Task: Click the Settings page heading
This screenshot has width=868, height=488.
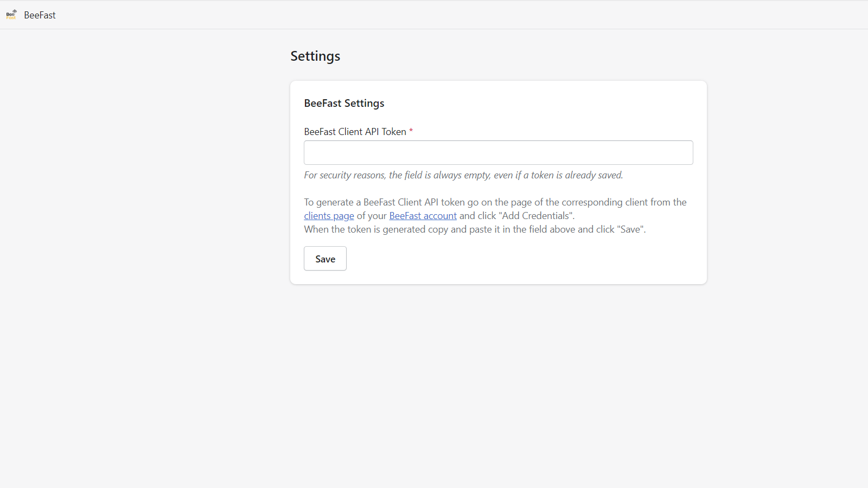Action: 315,56
